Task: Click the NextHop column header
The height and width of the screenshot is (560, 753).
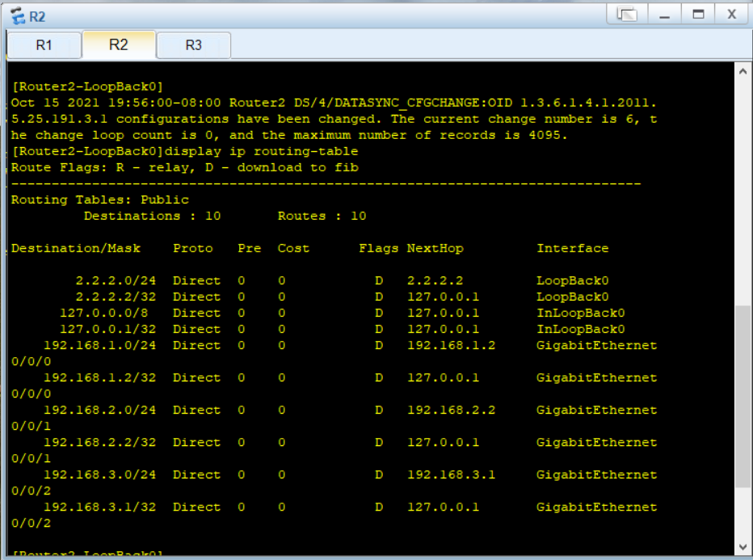Action: (x=435, y=248)
